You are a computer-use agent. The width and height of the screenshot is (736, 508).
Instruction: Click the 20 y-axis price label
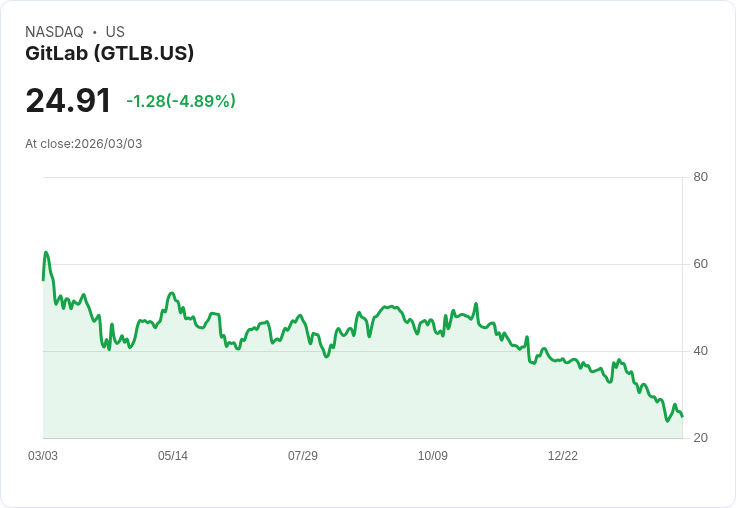tap(701, 438)
